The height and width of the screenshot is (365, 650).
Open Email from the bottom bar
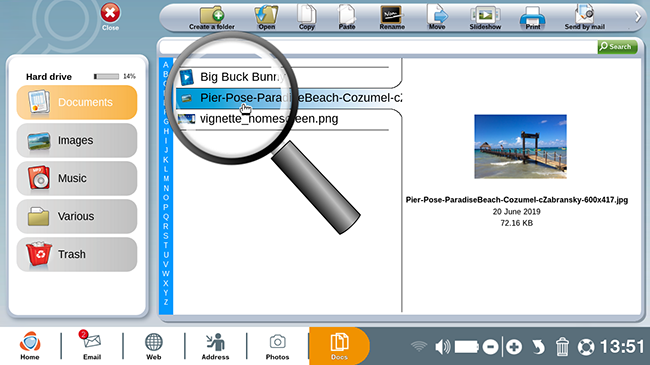[92, 346]
